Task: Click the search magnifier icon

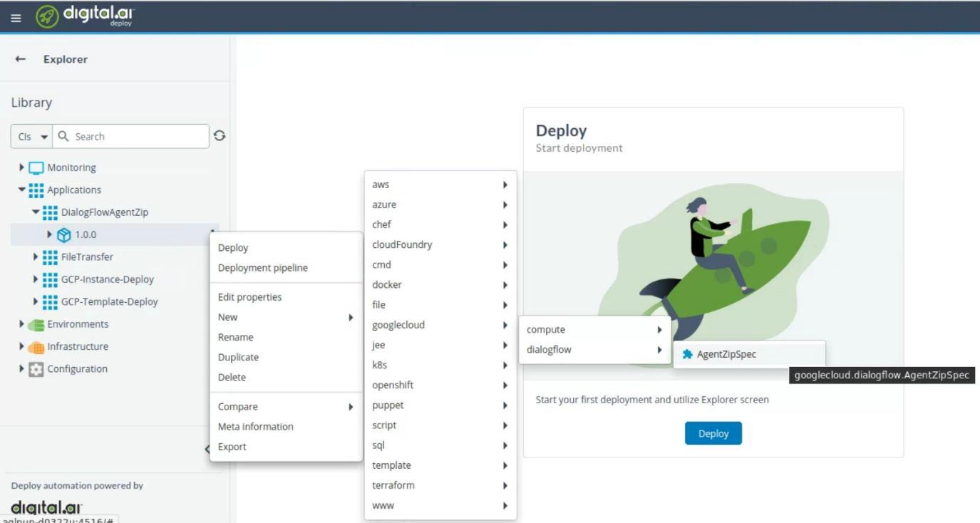Action: pyautogui.click(x=63, y=136)
